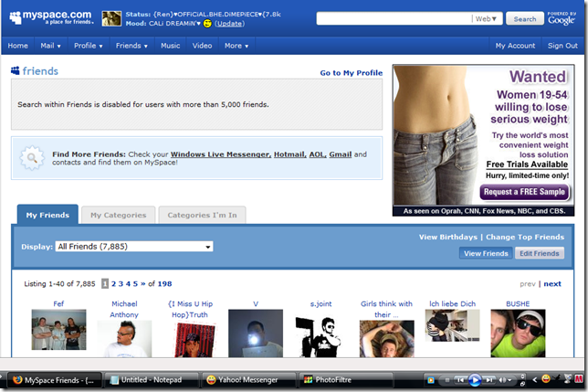Screen dimensions: 588x392
Task: Switch to Categories I'm In tab
Action: click(x=202, y=215)
